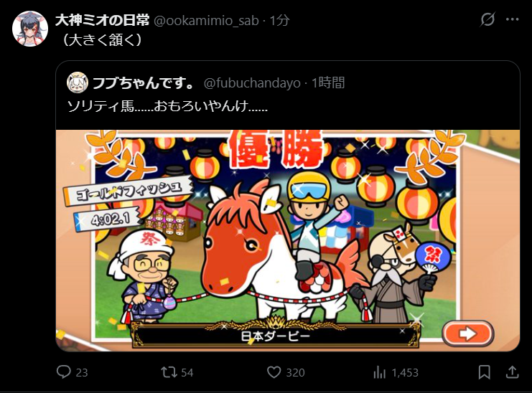
Task: Click the 54 reposts count
Action: pos(187,373)
